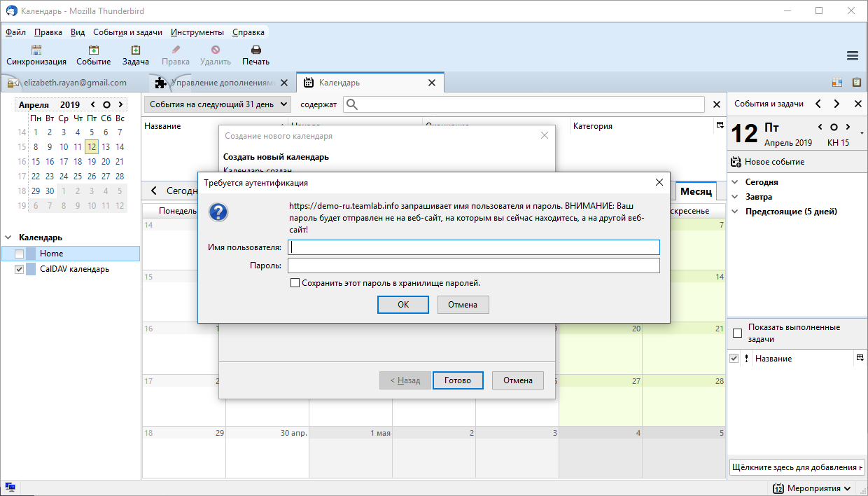Click Отмена in authentication dialog
Image resolution: width=868 pixels, height=496 pixels.
[463, 305]
